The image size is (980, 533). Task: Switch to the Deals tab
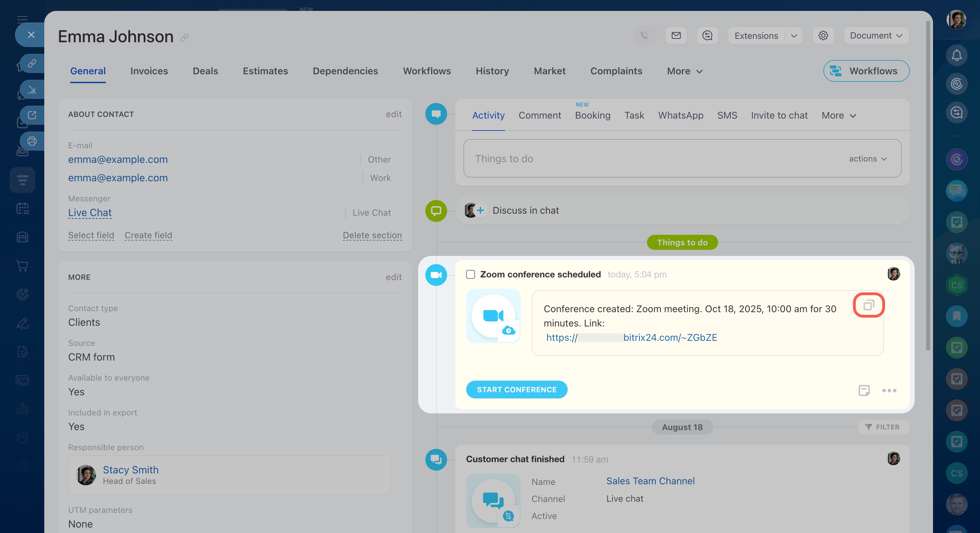click(x=205, y=71)
